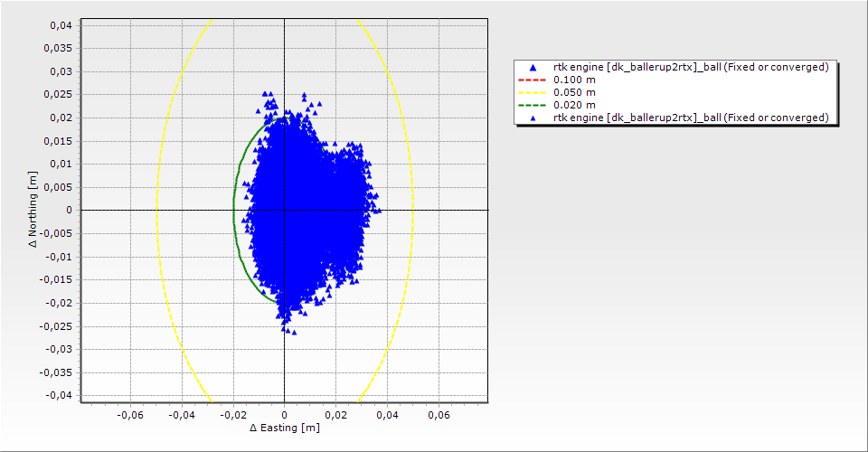Click the large blue triangle marker in legend

pos(533,68)
